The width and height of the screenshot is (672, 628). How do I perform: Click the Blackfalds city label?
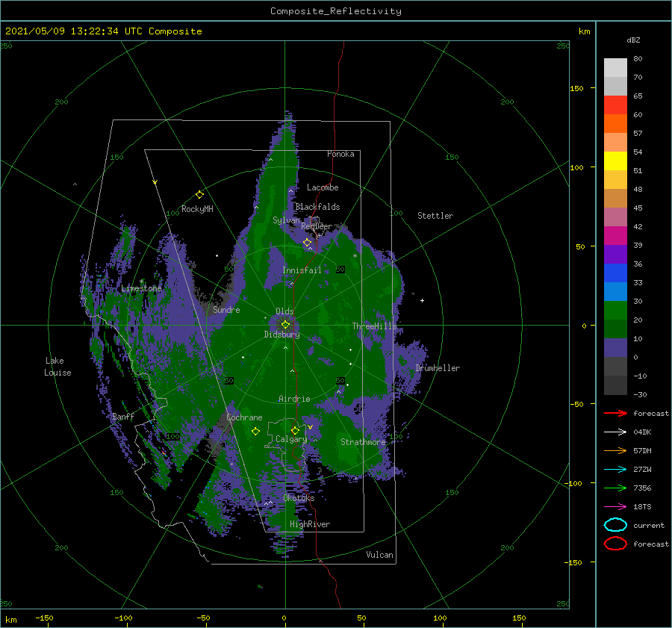[317, 207]
